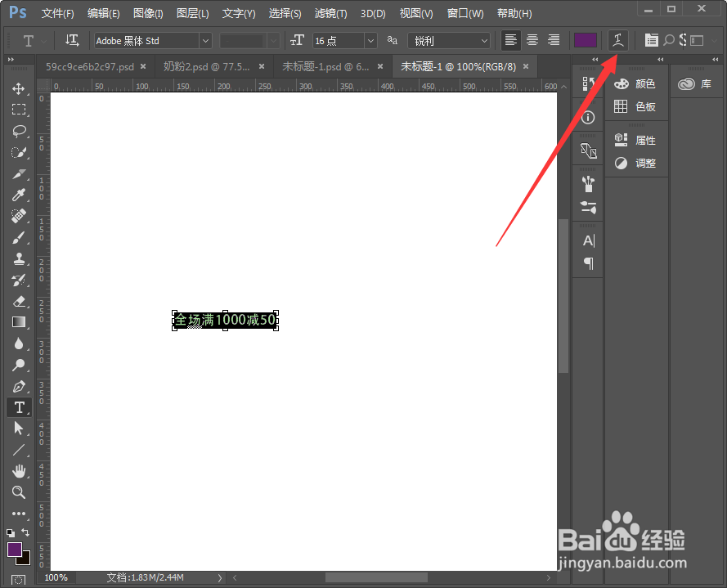This screenshot has height=588, width=727.
Task: Toggle Quick Mask mode
Action: click(19, 580)
